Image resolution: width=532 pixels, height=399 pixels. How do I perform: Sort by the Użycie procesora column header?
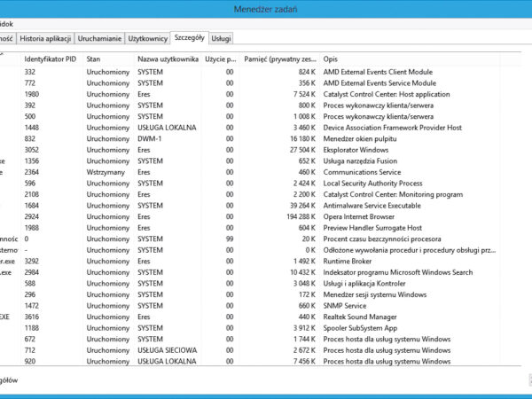[x=220, y=58]
